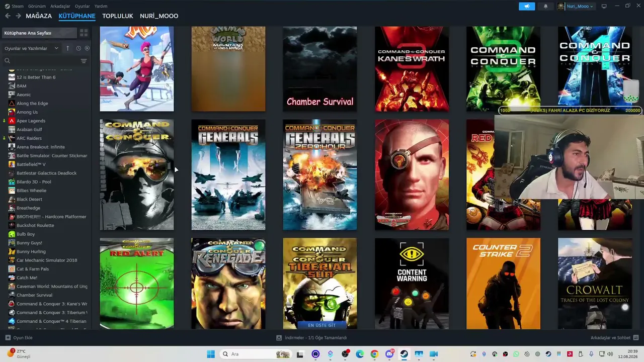Image resolution: width=644 pixels, height=362 pixels.
Task: Open the Caveman World cover
Action: (x=228, y=69)
